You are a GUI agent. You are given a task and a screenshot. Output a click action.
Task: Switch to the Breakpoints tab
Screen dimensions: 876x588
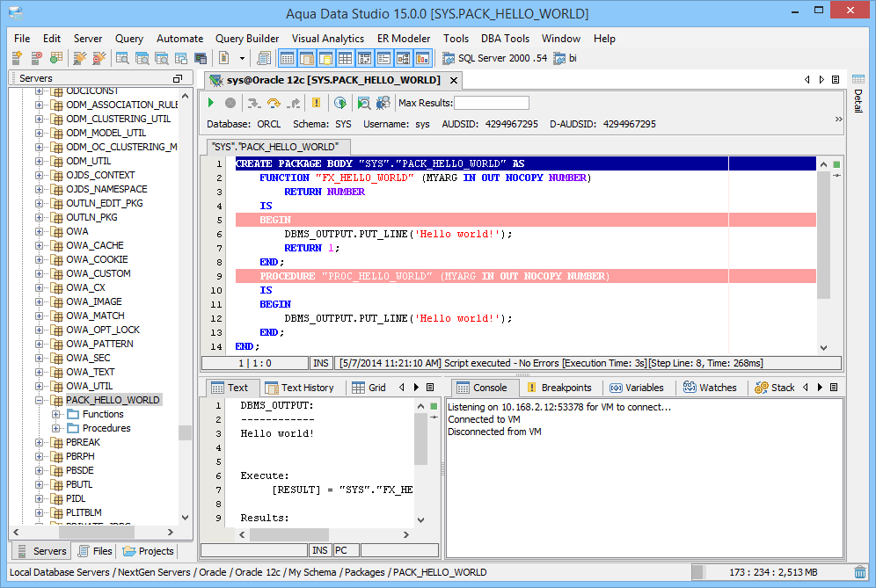pos(559,388)
